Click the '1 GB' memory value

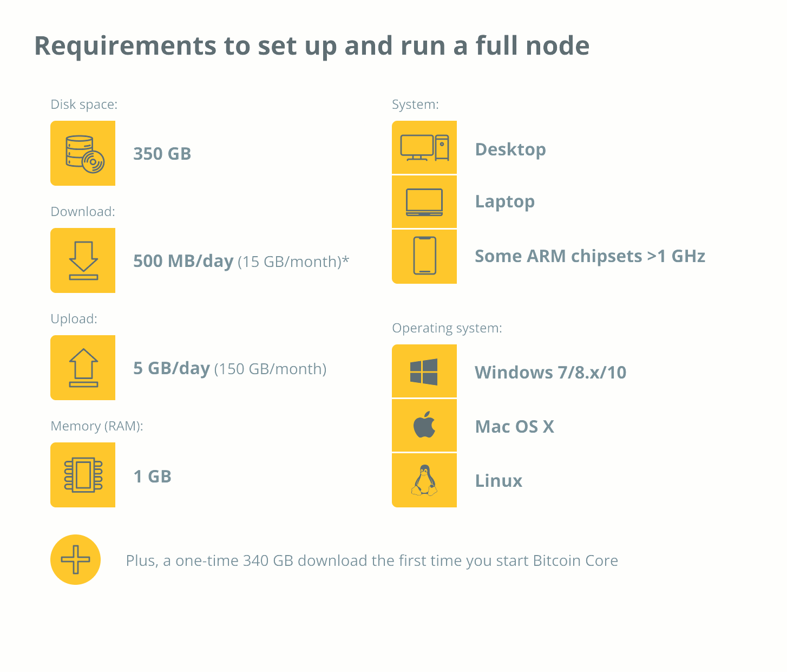pyautogui.click(x=153, y=477)
